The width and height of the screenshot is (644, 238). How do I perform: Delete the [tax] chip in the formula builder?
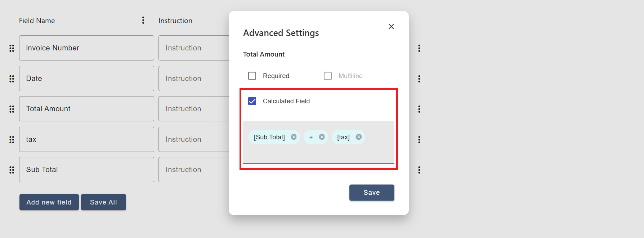point(358,137)
